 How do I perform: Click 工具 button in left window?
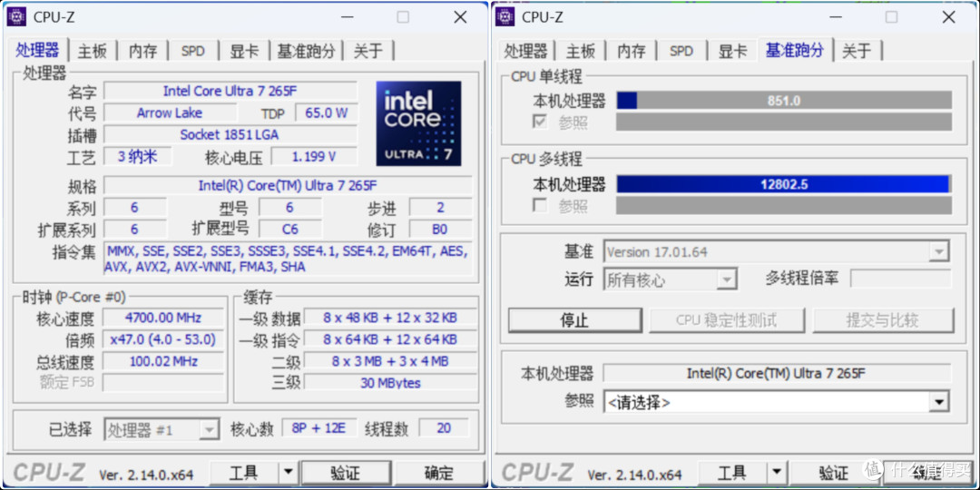pos(244,473)
